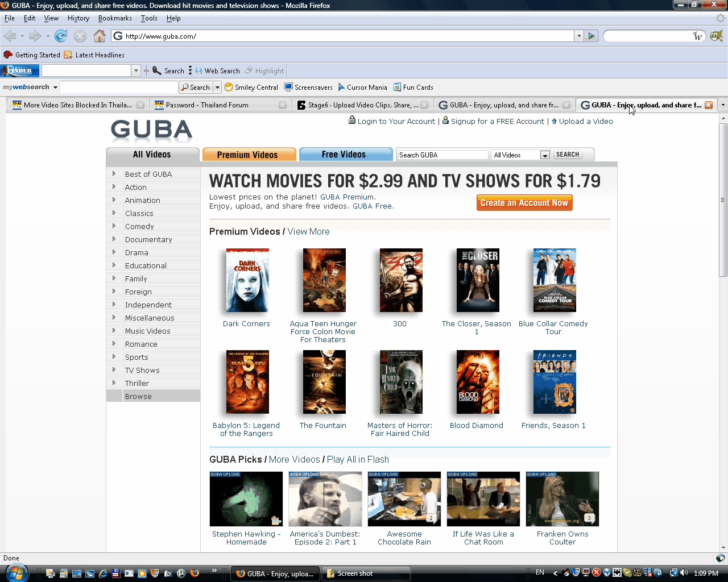
Task: Click Create an Account Now button
Action: tap(524, 203)
